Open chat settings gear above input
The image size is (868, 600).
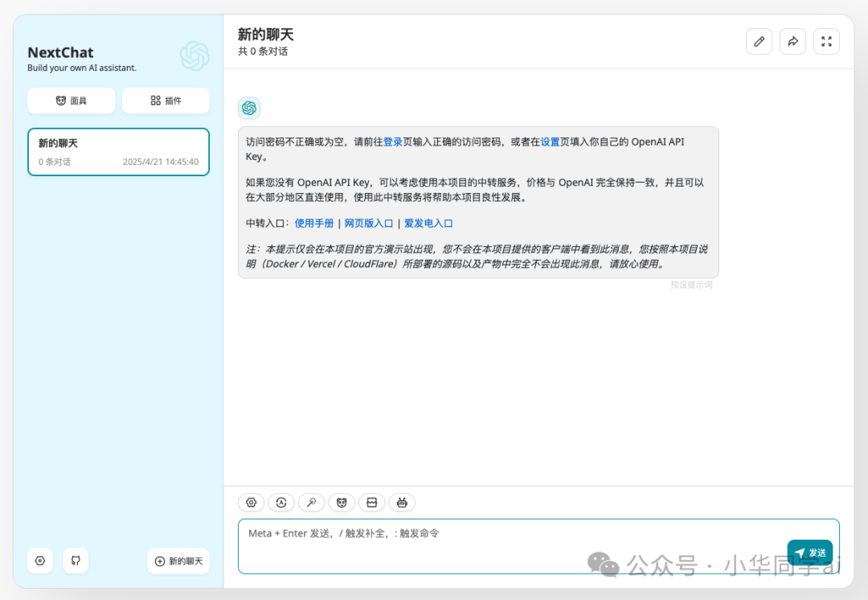click(x=252, y=503)
